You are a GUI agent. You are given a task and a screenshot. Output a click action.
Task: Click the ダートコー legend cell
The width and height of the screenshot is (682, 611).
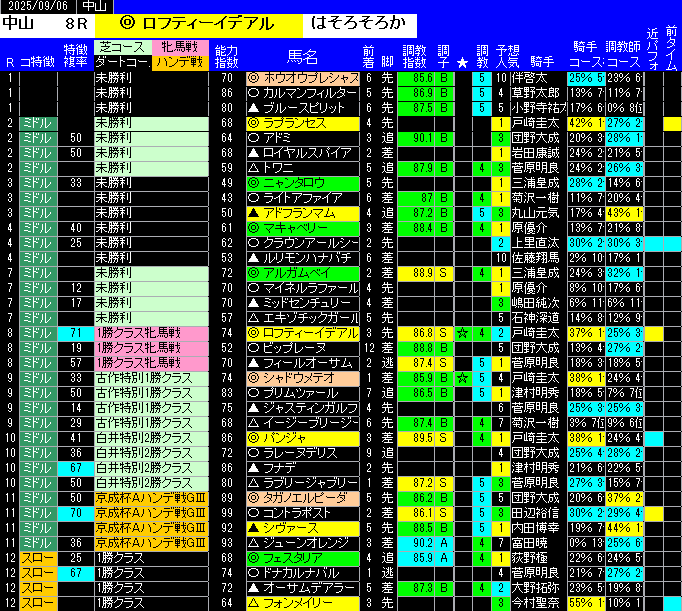(x=123, y=62)
